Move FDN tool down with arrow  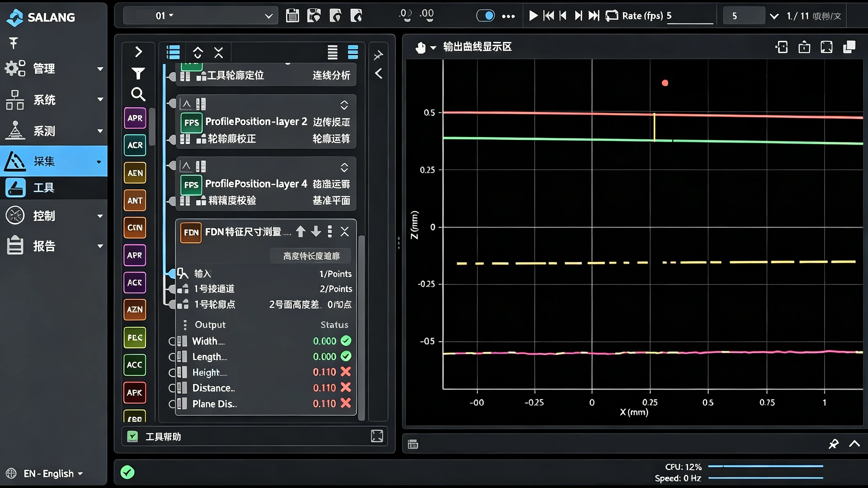click(x=316, y=232)
